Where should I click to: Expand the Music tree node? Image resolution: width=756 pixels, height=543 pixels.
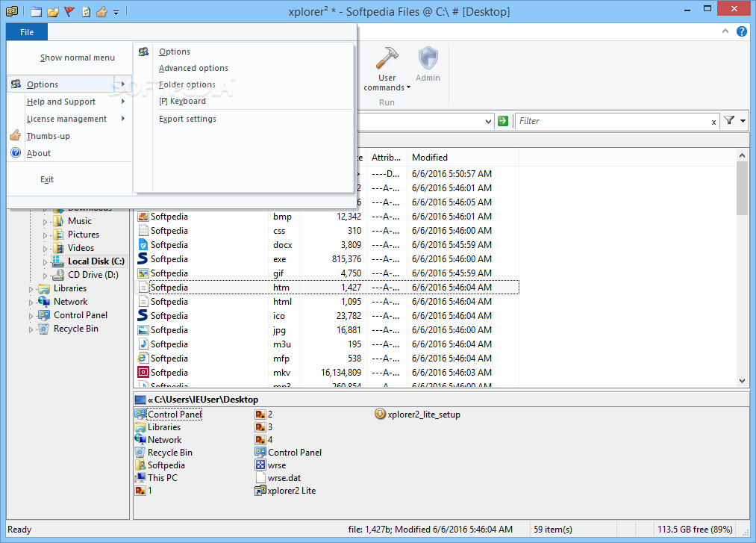click(46, 222)
